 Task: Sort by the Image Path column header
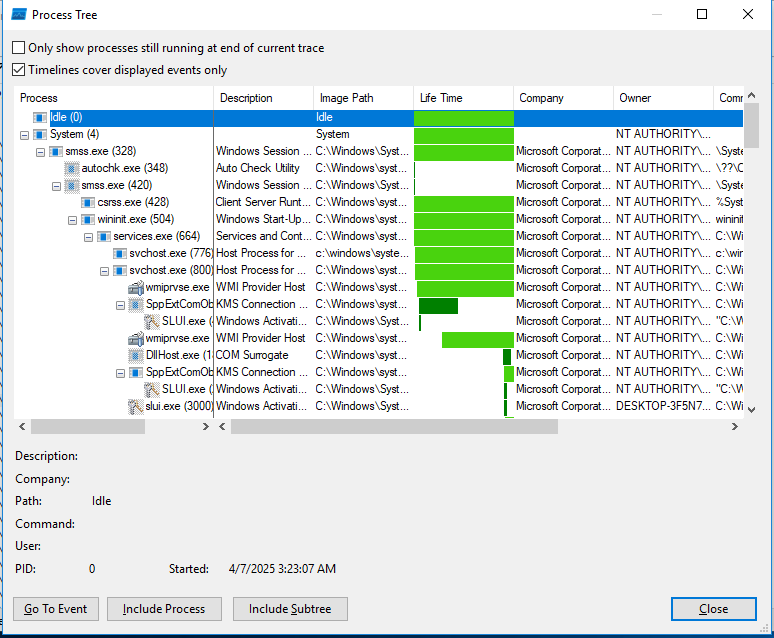[x=363, y=98]
